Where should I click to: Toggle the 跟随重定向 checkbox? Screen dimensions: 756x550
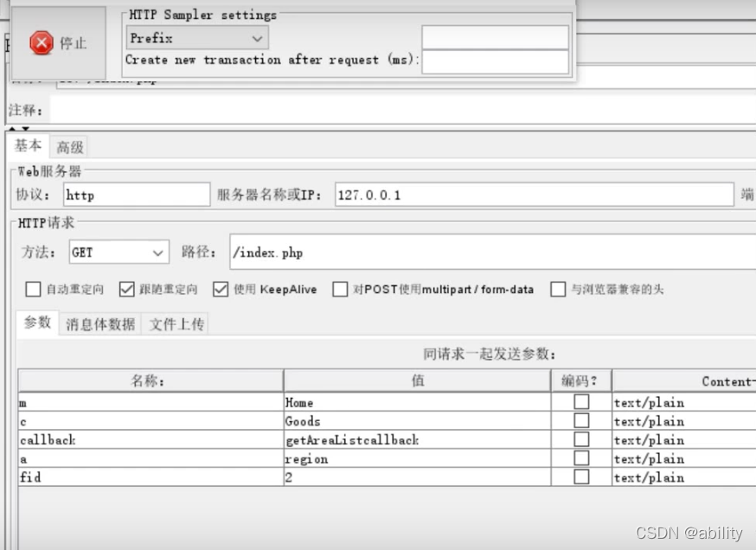(127, 289)
